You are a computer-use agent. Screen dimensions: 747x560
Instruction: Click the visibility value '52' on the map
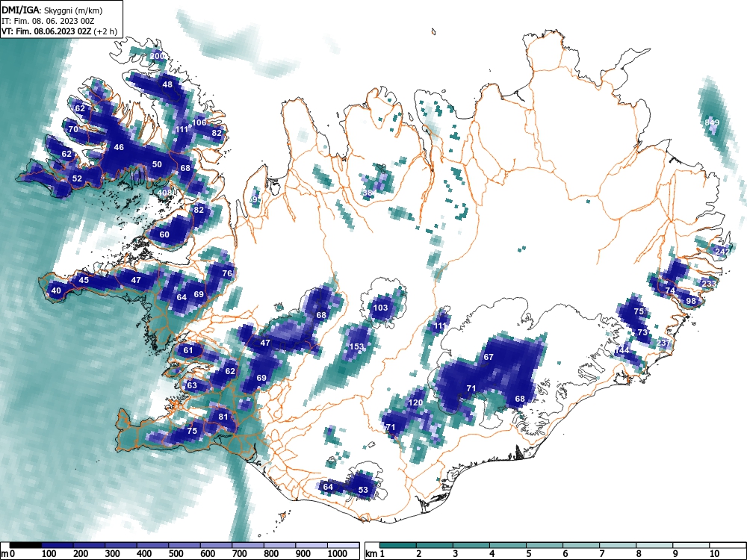click(x=77, y=178)
